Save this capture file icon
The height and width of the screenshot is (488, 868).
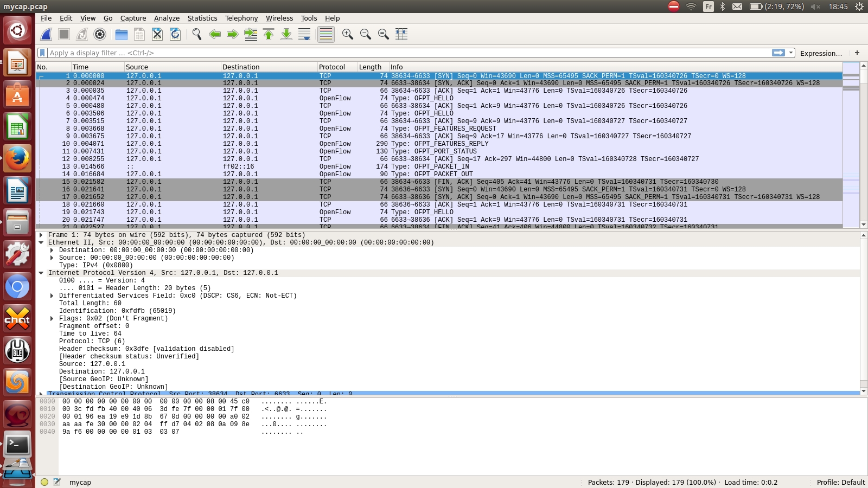click(x=139, y=34)
